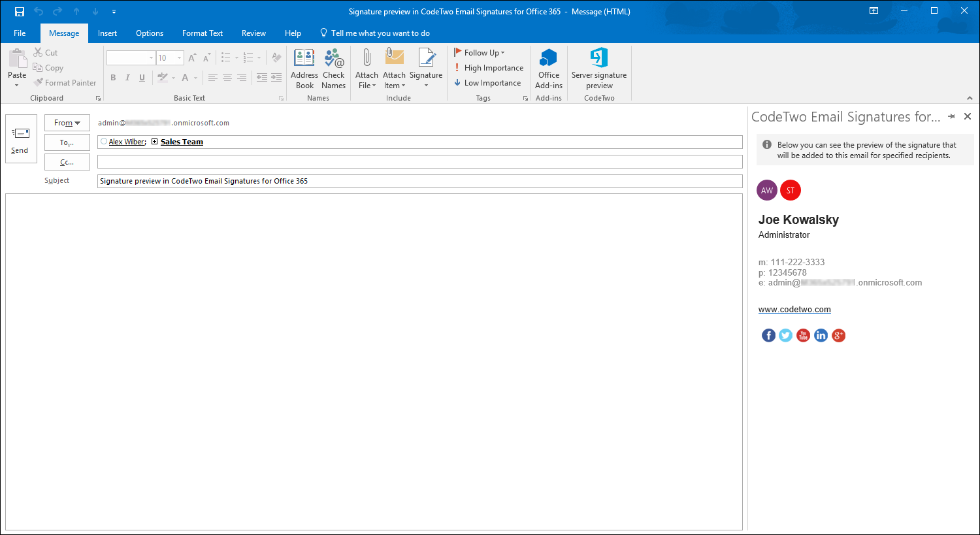The width and height of the screenshot is (980, 535).
Task: Open the Customize Quick Access Toolbar dropdown
Action: (114, 12)
